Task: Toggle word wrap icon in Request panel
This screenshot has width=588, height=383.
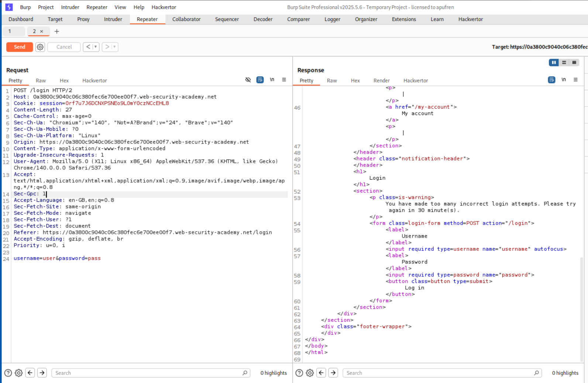Action: 260,80
